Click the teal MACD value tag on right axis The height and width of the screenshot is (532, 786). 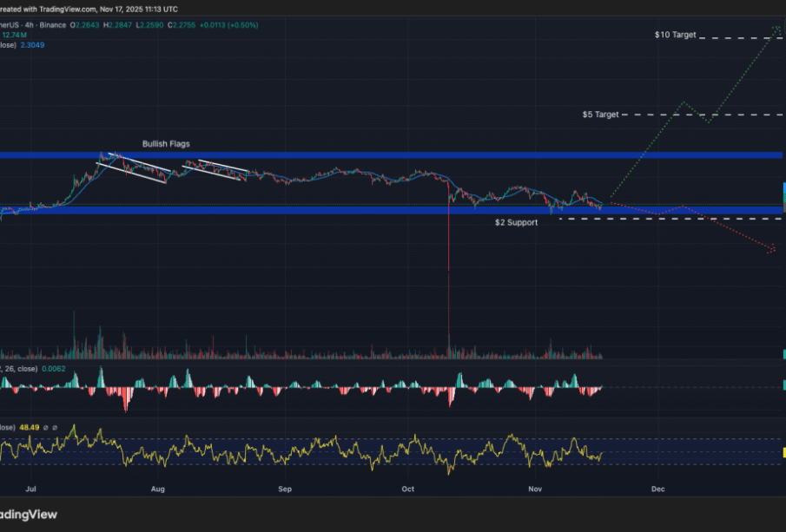click(x=783, y=384)
